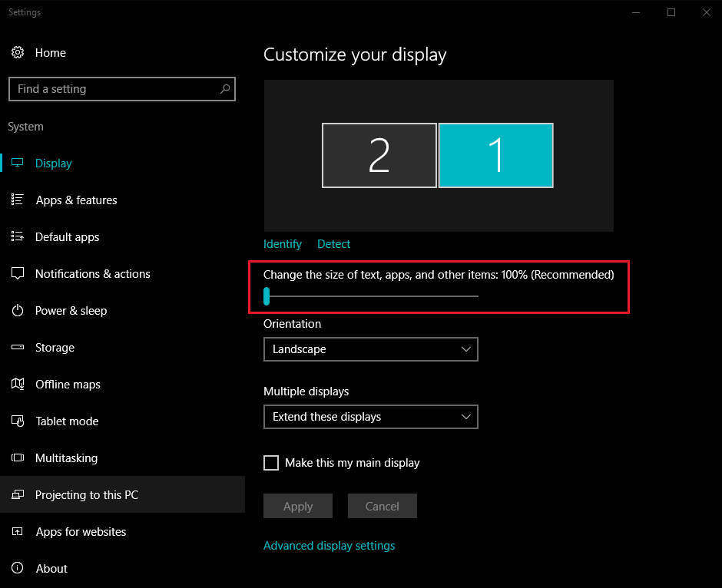Open Tablet mode settings
The width and height of the screenshot is (722, 588).
tap(122, 421)
